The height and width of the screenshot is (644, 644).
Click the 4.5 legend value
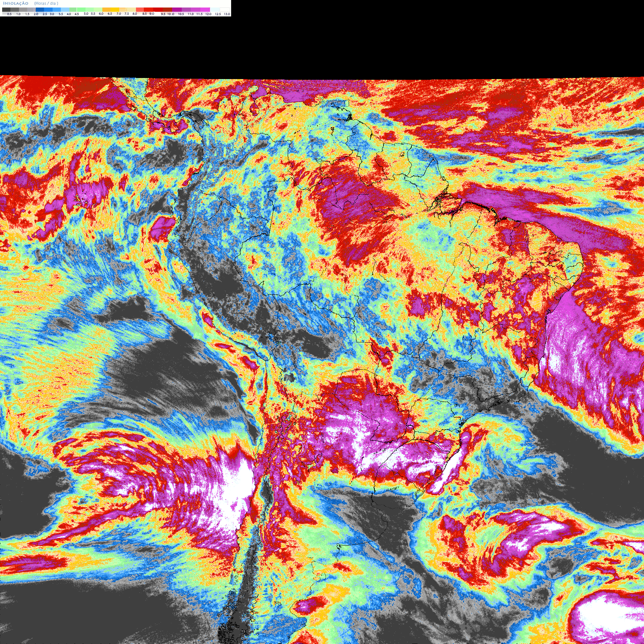[77, 14]
